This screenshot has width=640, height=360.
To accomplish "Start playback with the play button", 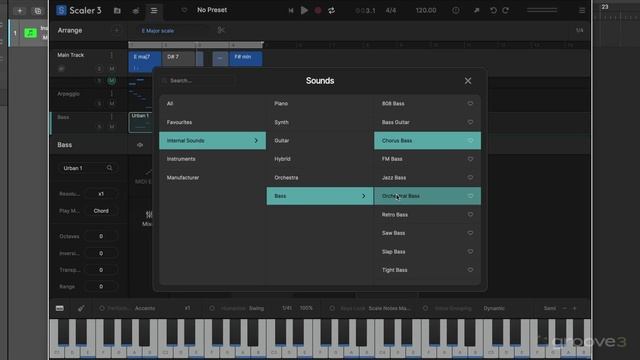I will pos(304,11).
